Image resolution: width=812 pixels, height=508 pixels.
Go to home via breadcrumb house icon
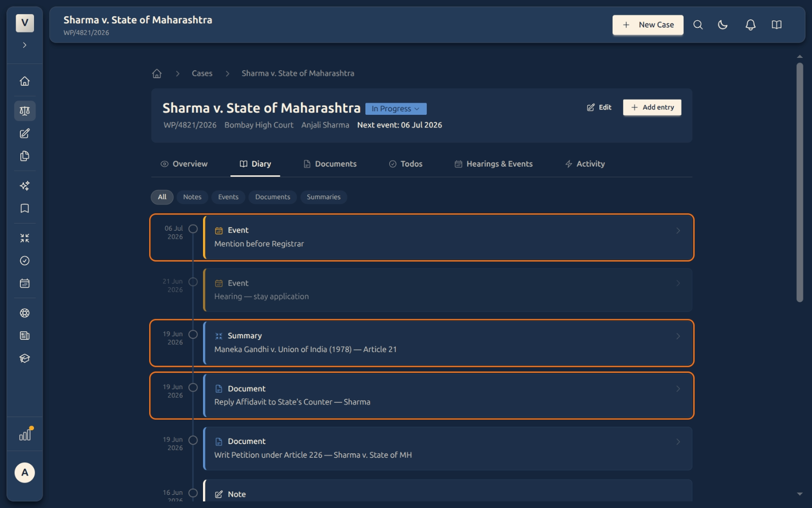pyautogui.click(x=157, y=74)
